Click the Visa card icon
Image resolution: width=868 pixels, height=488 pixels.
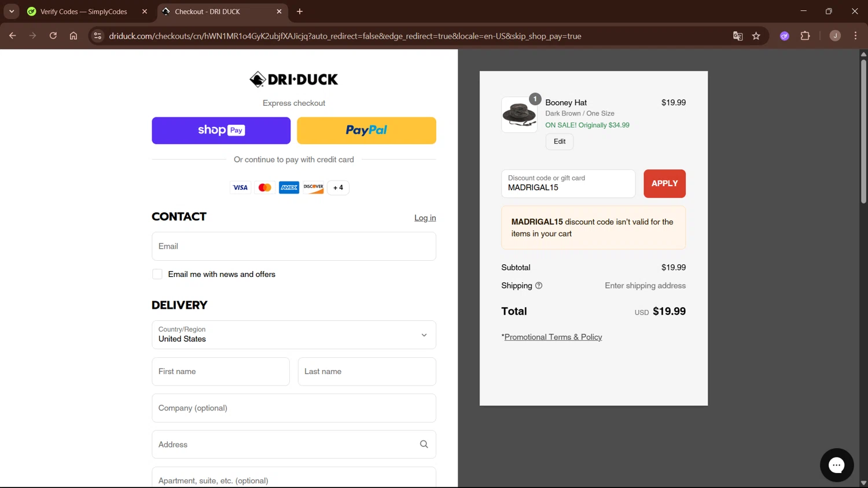coord(240,187)
